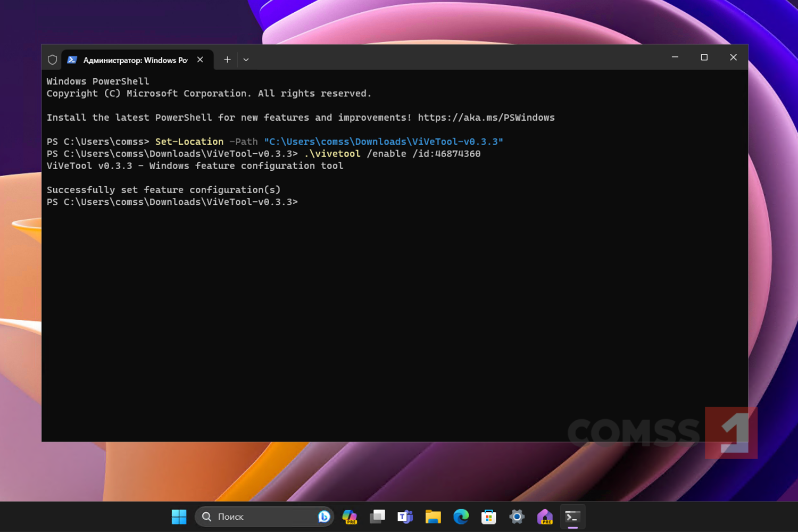Launch Copilot preview from the taskbar

pos(350,517)
